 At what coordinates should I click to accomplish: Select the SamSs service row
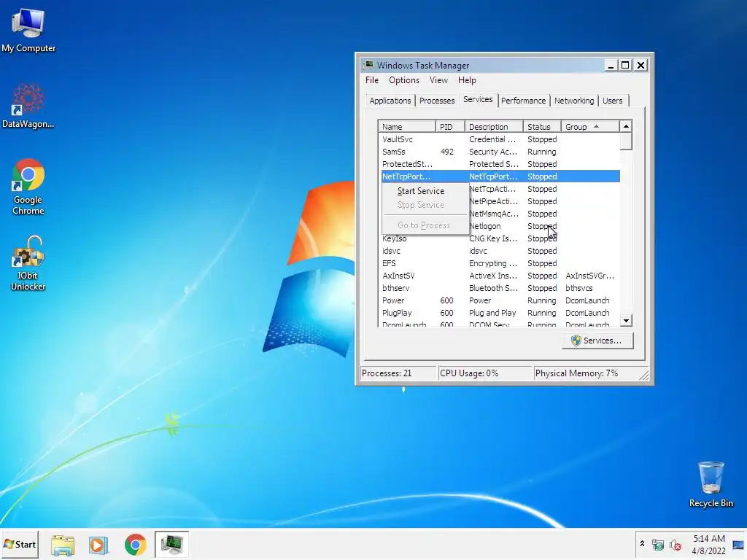point(499,152)
